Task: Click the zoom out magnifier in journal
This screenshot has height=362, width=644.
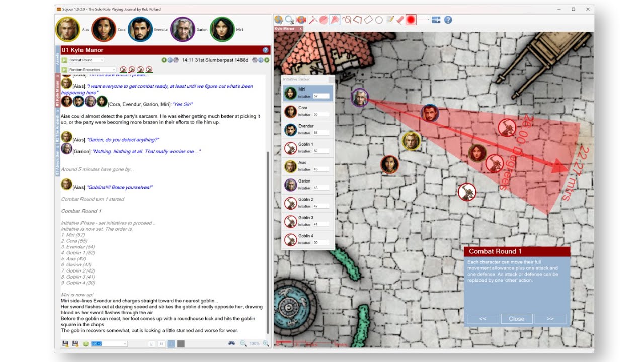Action: (243, 343)
